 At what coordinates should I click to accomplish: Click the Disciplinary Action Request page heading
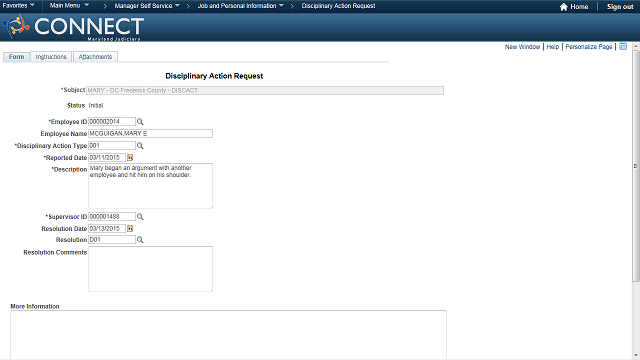click(x=214, y=76)
